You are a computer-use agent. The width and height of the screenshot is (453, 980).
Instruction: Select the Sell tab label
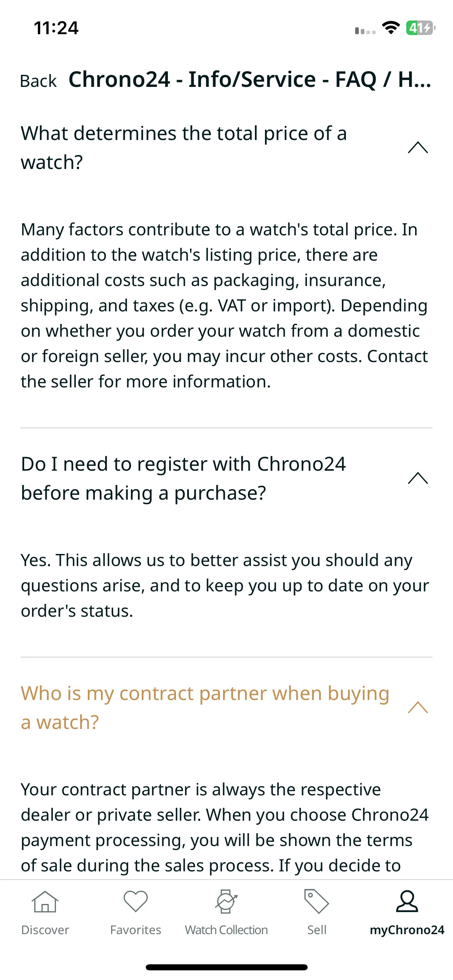(x=316, y=930)
